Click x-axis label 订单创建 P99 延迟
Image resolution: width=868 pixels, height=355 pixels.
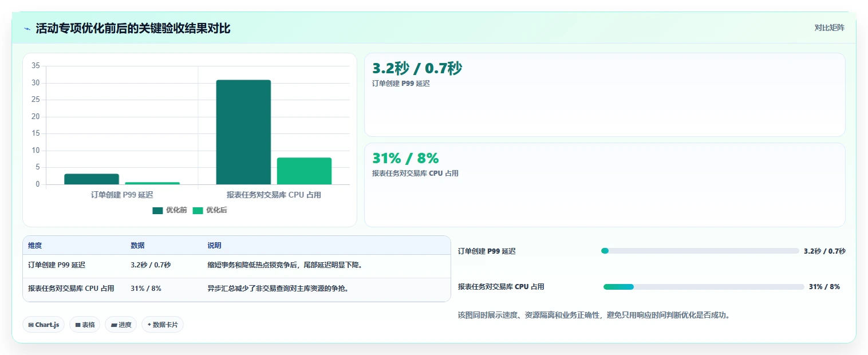(x=122, y=195)
